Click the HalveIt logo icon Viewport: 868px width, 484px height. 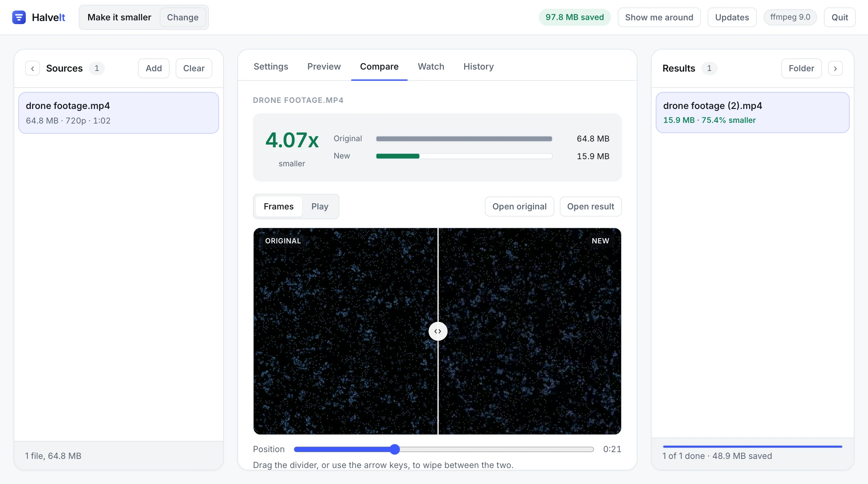click(x=19, y=17)
